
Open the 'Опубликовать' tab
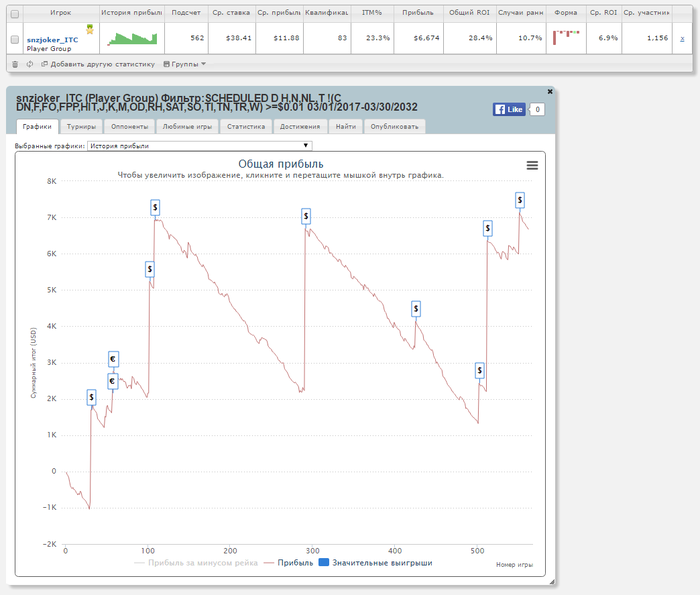pos(395,127)
